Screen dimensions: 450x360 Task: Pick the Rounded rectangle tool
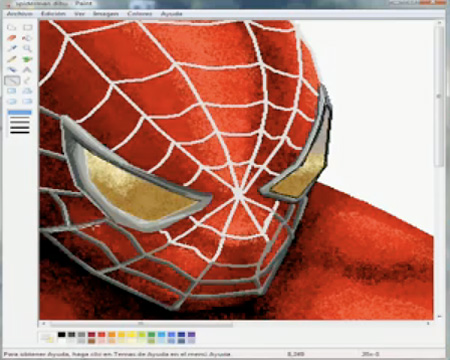pos(27,101)
